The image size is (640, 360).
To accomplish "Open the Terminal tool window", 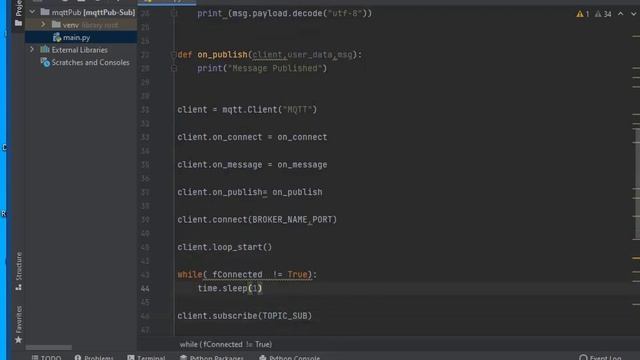I will point(146,358).
